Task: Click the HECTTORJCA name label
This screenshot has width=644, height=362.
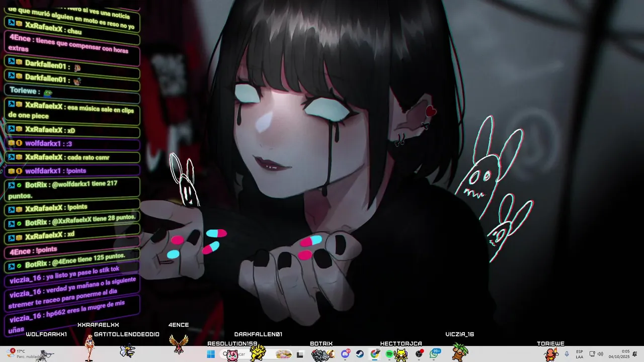Action: [401, 344]
